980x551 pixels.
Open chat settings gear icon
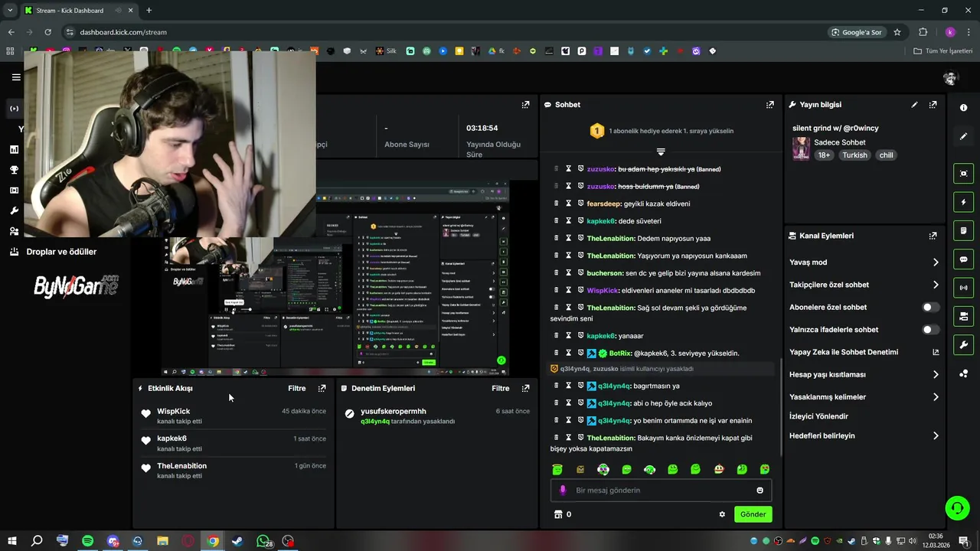point(722,514)
